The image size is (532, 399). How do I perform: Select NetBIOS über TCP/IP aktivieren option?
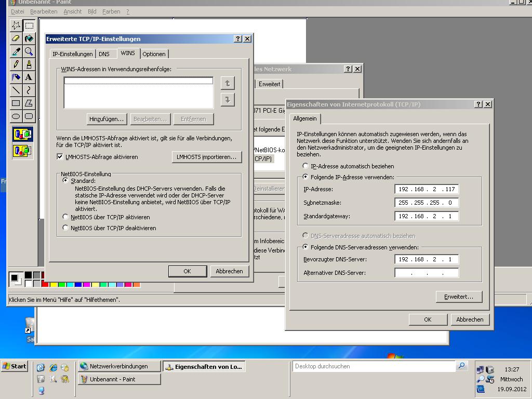point(65,217)
